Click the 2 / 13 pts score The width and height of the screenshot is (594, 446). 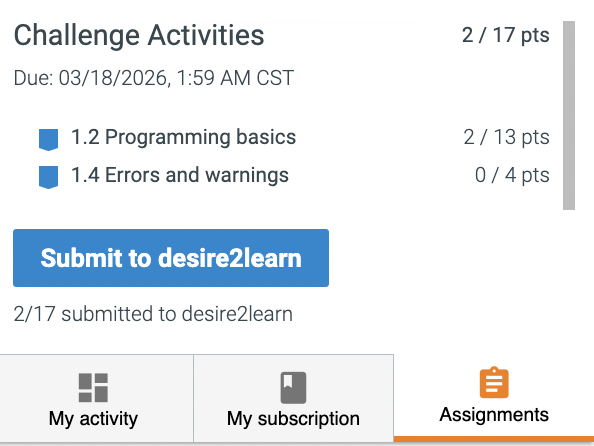pos(506,137)
